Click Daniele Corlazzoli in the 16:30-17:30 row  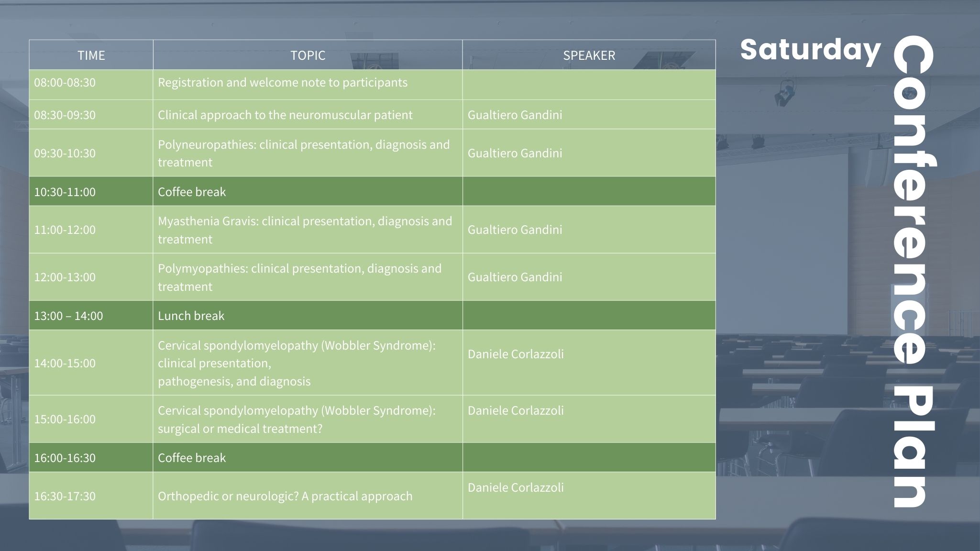tap(516, 487)
